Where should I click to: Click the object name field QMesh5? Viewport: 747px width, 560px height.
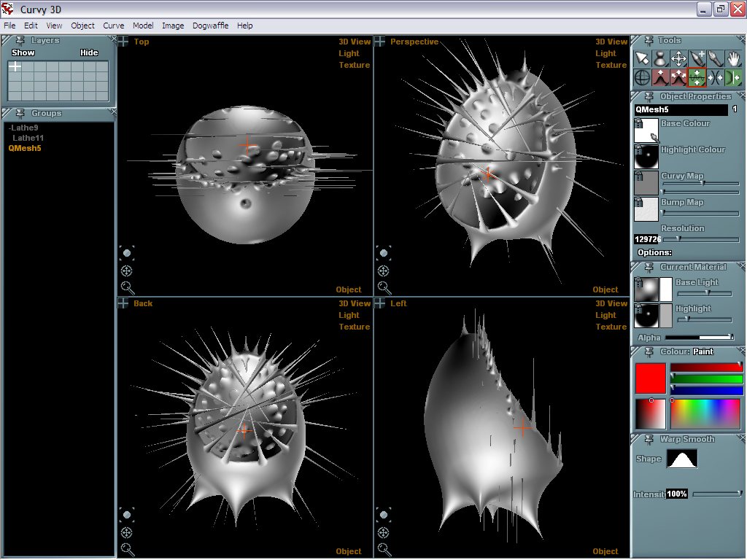point(680,109)
